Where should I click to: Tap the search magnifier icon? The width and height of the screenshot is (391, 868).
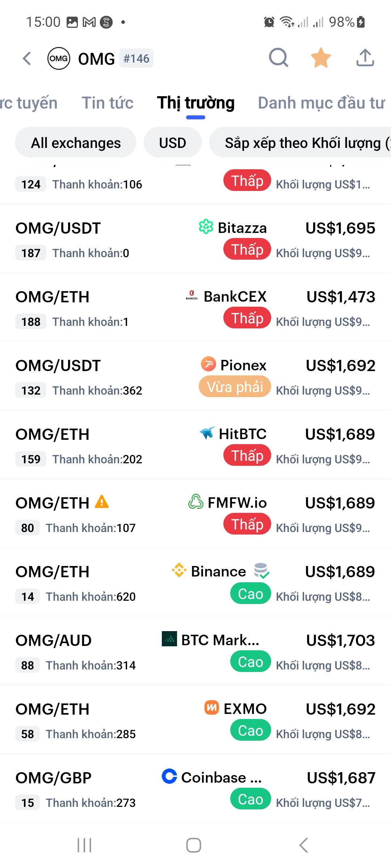point(278,58)
